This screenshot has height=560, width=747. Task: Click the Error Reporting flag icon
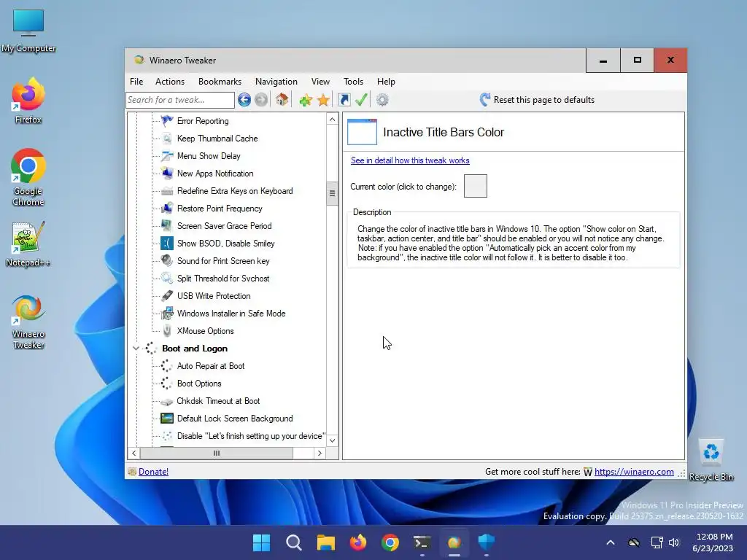[167, 121]
